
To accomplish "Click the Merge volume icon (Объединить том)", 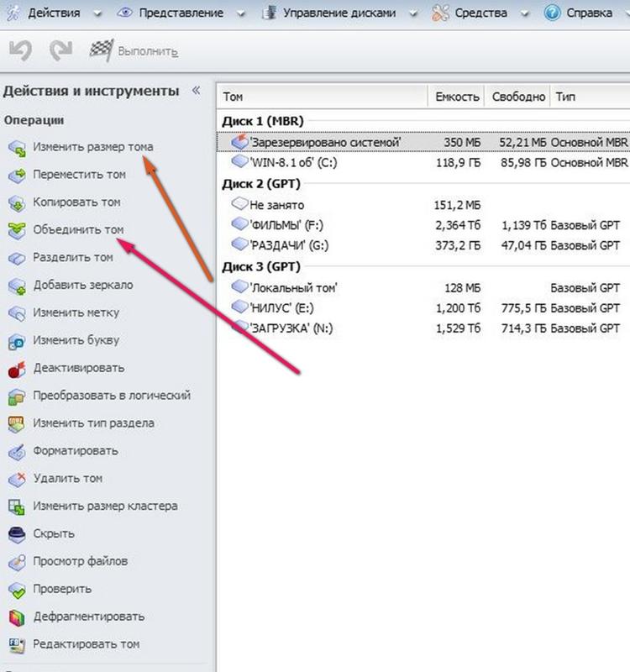I will [x=17, y=230].
